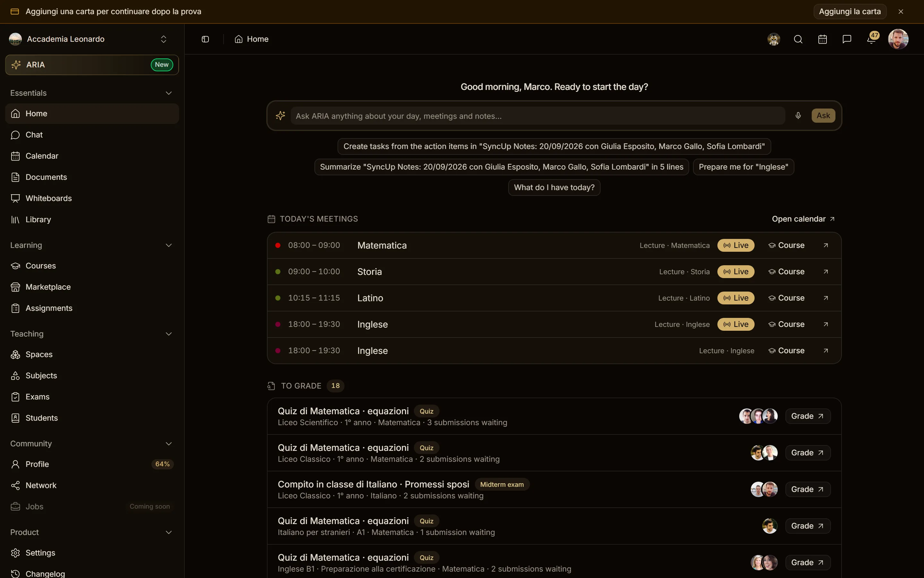Click the owl assistant avatar icon
The image size is (924, 578).
coord(774,39)
